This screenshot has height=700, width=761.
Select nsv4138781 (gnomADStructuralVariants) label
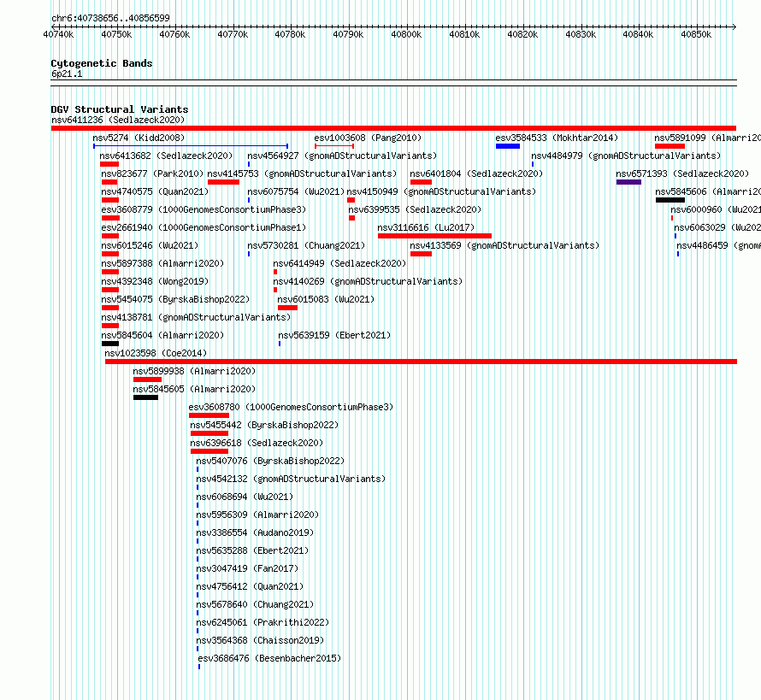pos(196,317)
